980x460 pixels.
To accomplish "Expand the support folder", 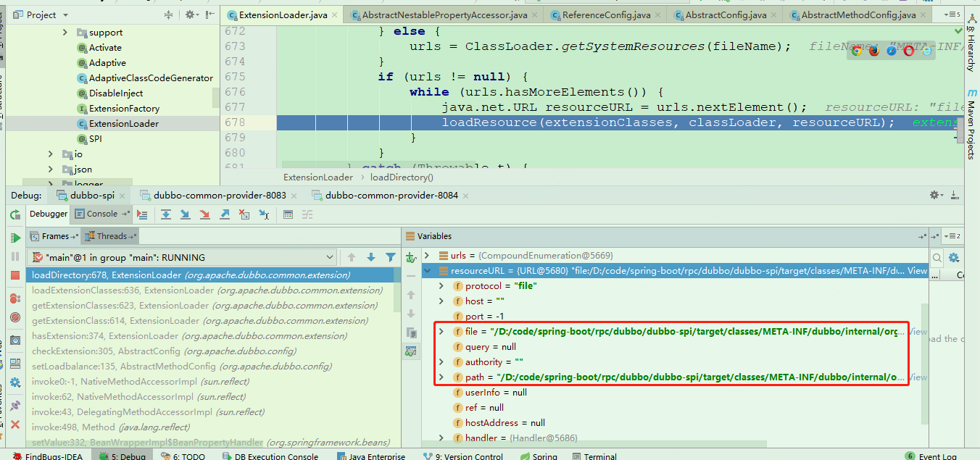I will pyautogui.click(x=65, y=33).
